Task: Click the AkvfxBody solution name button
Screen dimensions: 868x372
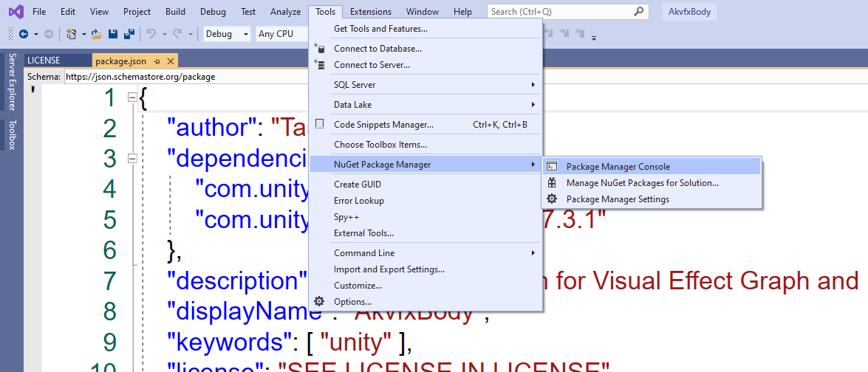Action: click(688, 11)
